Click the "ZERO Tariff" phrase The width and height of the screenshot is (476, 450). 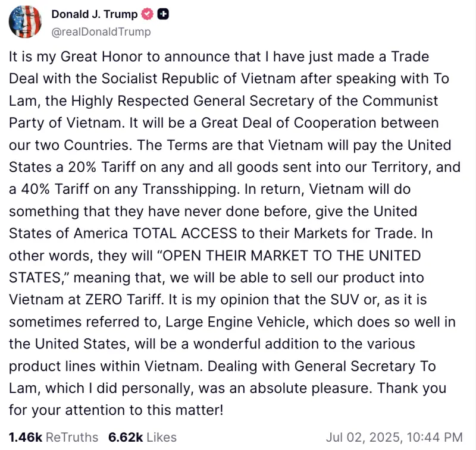pos(123,300)
